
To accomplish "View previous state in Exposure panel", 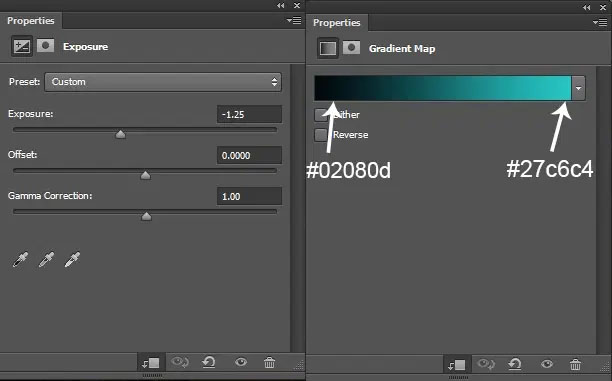I will point(180,363).
